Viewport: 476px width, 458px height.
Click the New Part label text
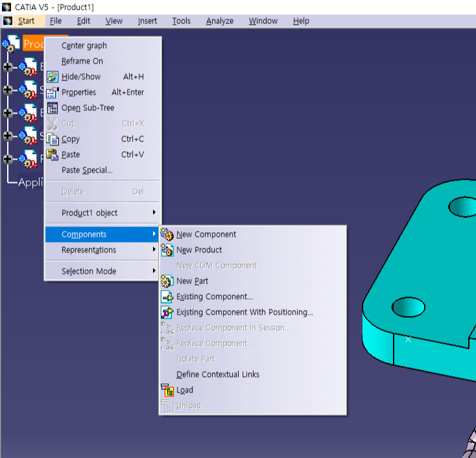[193, 282]
